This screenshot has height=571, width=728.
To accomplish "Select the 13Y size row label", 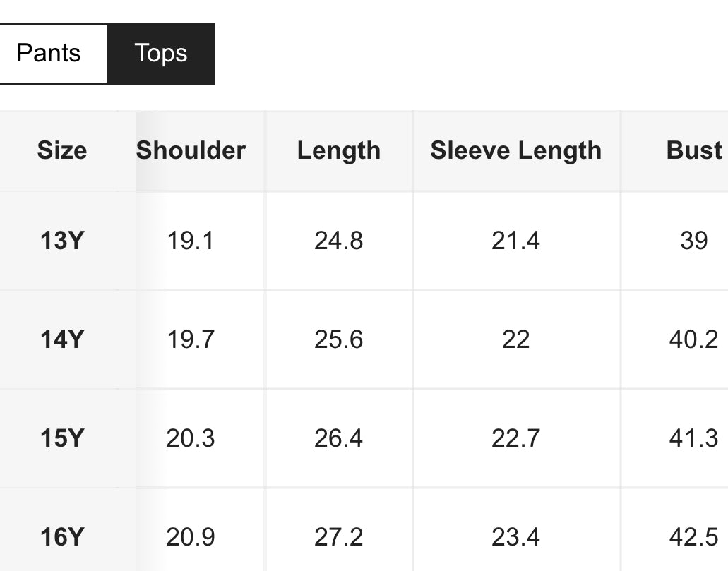I will [x=62, y=241].
